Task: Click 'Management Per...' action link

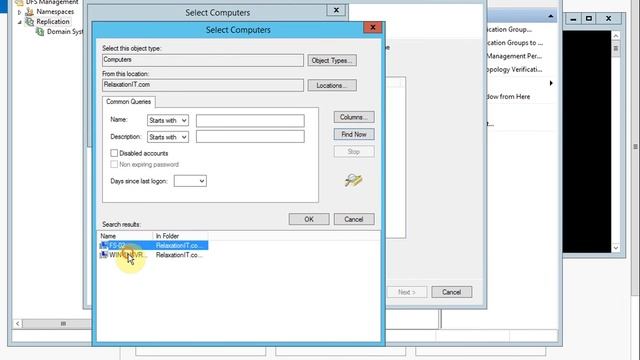Action: [x=514, y=56]
